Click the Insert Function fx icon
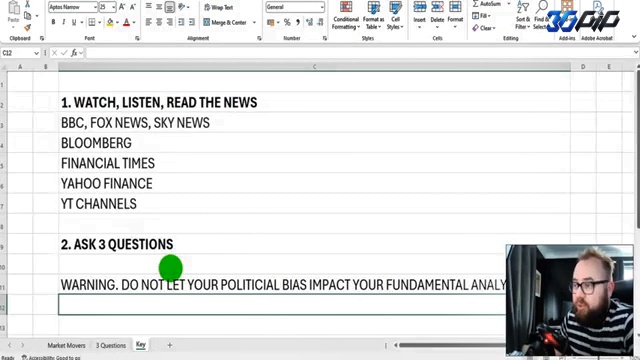This screenshot has height=360, width=640. coord(74,53)
